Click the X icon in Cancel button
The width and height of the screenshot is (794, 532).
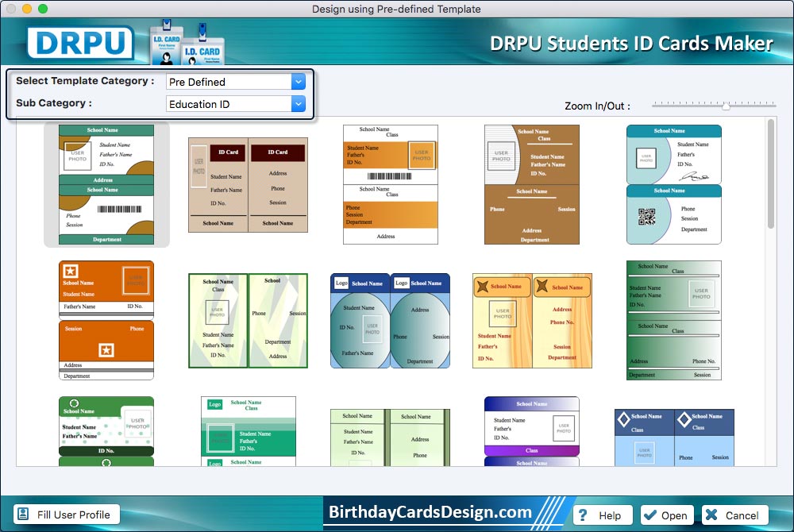click(x=711, y=515)
